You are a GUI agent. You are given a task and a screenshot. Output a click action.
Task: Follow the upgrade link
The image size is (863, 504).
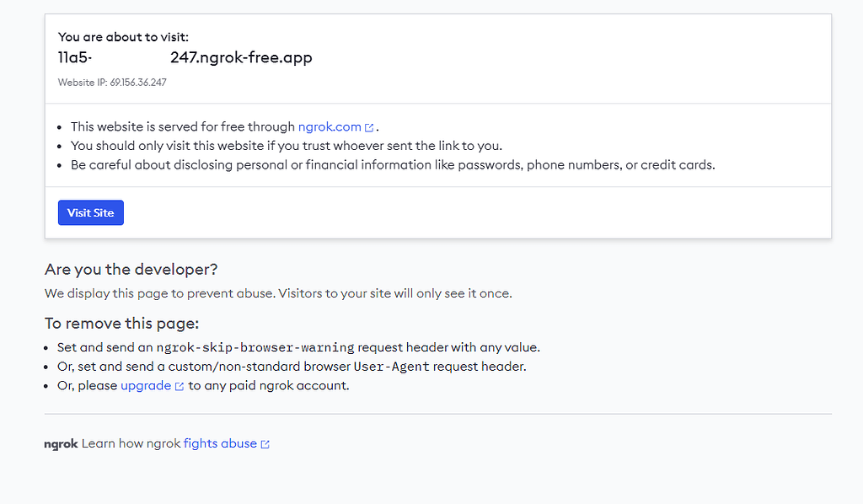click(x=145, y=386)
